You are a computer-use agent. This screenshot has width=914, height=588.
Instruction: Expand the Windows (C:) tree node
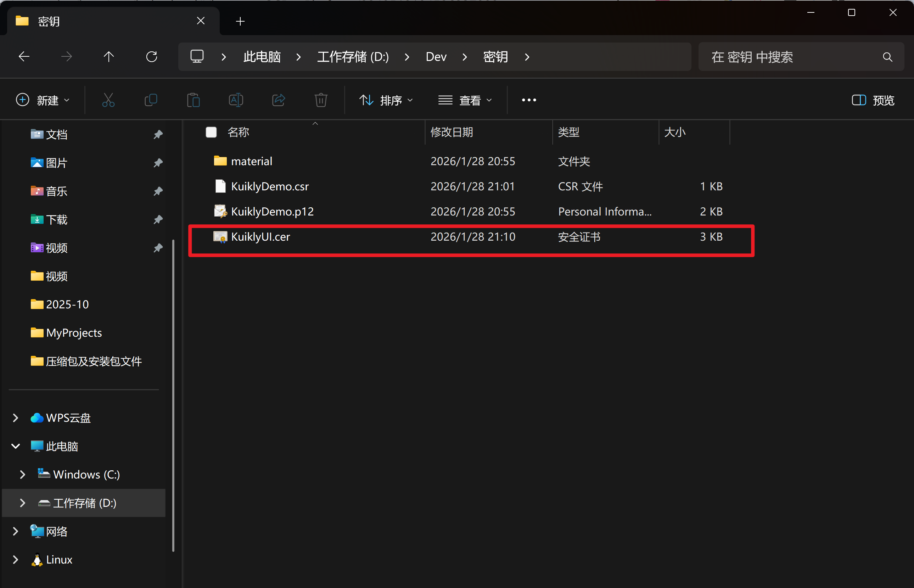23,474
